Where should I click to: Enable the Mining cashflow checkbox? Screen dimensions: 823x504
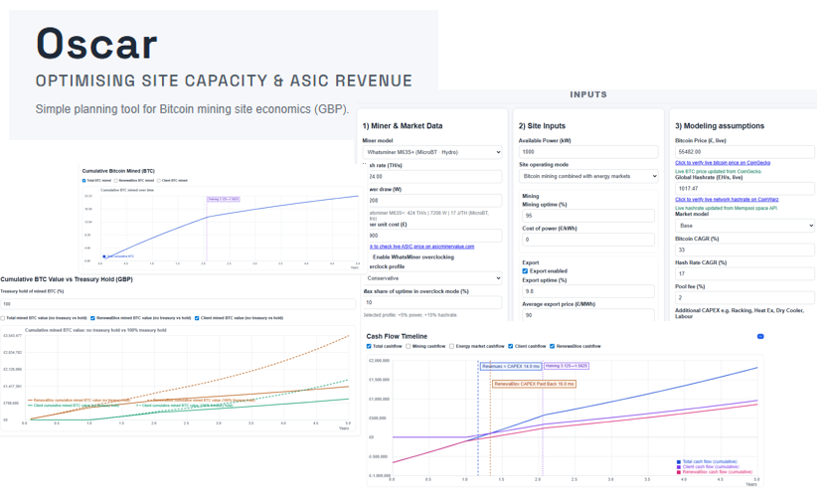coord(409,346)
